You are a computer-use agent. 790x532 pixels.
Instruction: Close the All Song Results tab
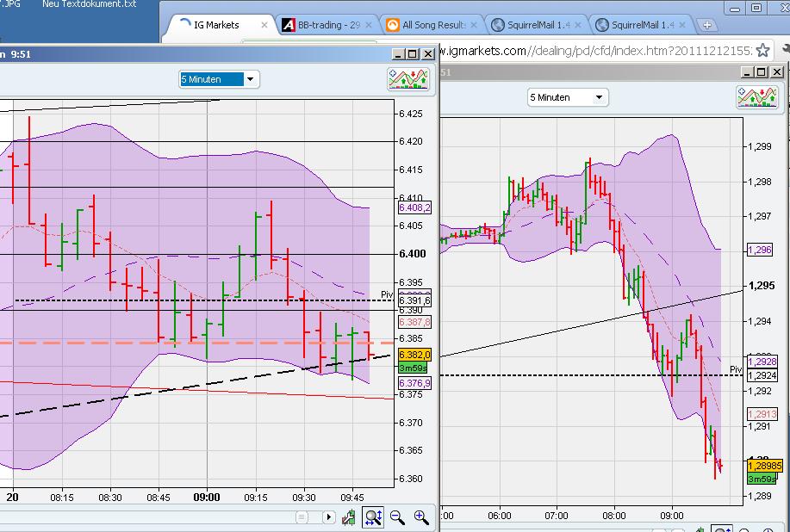point(473,25)
